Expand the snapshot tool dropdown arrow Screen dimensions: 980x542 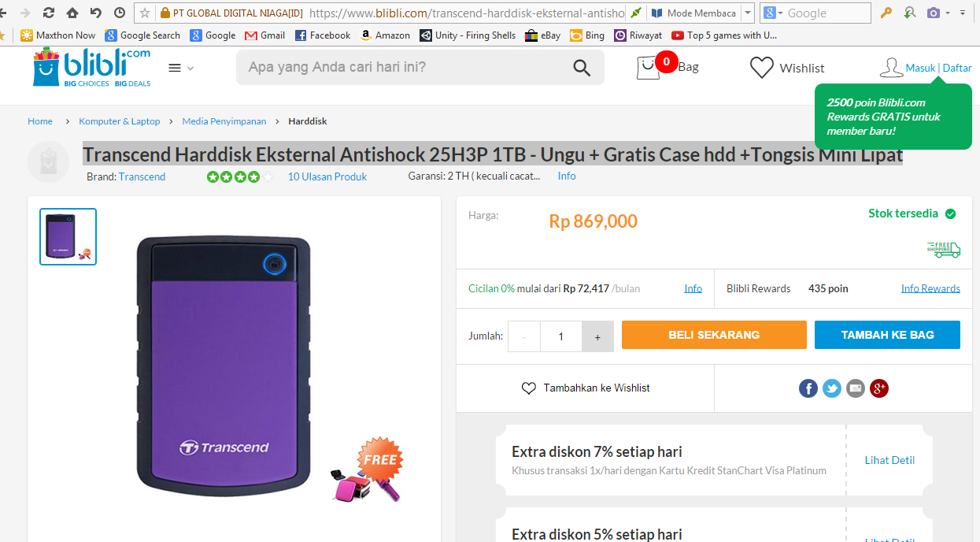[x=948, y=13]
